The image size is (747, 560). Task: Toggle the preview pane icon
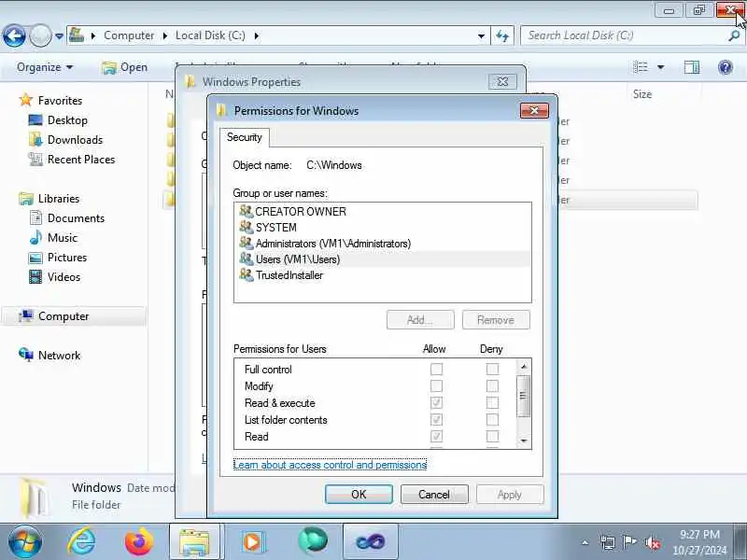pyautogui.click(x=691, y=67)
